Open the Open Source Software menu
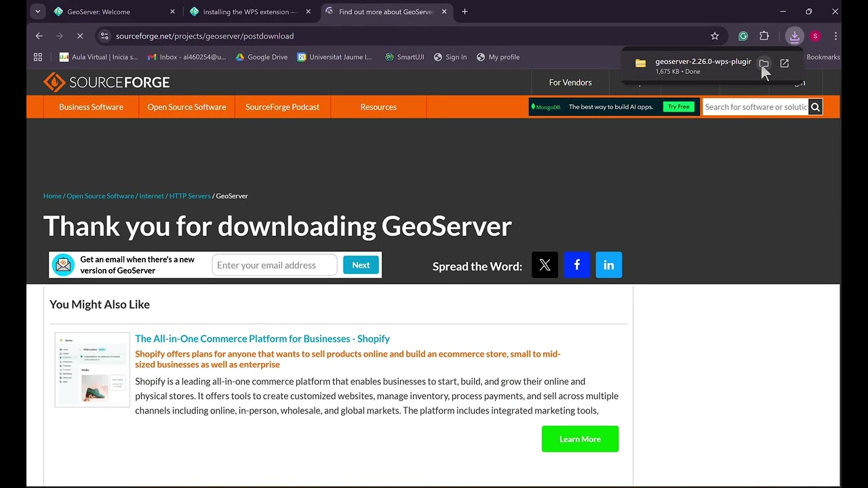The width and height of the screenshot is (868, 488). coord(186,107)
